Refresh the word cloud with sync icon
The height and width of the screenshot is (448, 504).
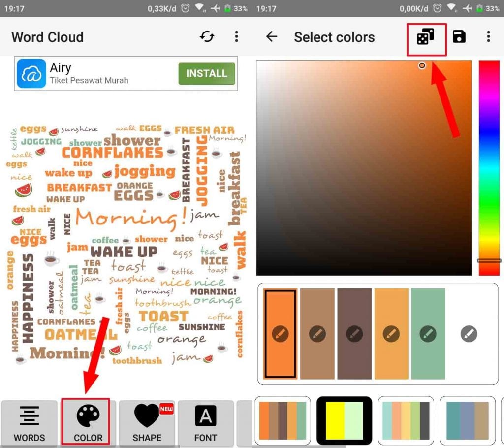click(207, 36)
